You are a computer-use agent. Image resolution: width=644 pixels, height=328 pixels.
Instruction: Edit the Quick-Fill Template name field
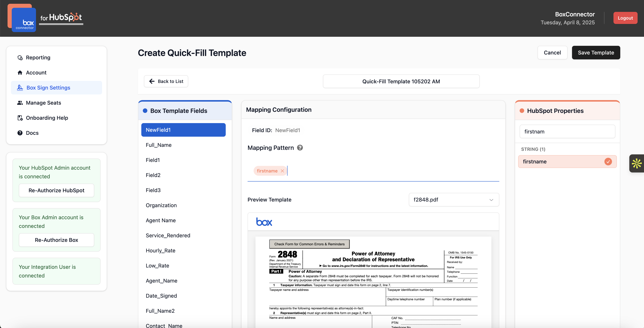point(401,81)
